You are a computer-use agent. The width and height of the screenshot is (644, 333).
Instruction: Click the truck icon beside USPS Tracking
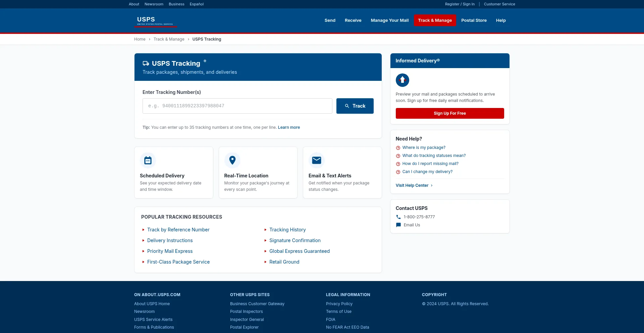click(x=146, y=63)
